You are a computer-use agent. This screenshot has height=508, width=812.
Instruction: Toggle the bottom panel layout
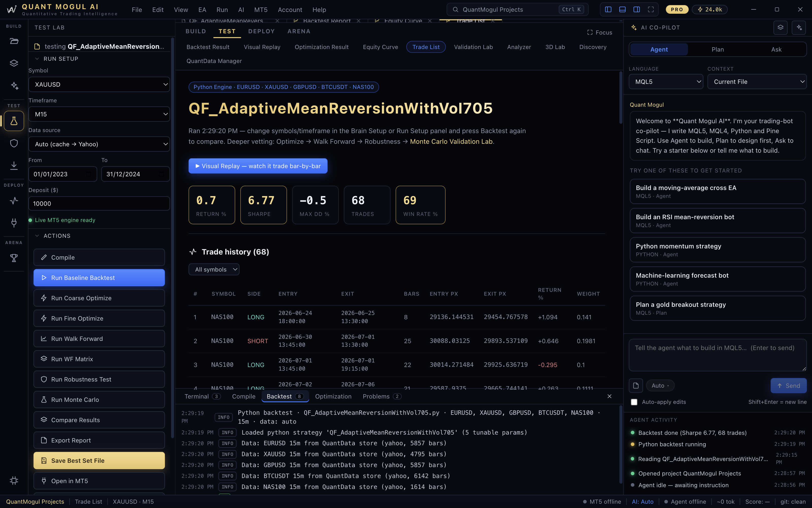coord(622,9)
